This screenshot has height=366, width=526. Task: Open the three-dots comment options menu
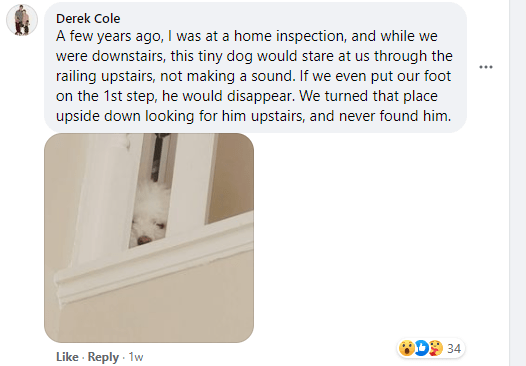(x=485, y=67)
